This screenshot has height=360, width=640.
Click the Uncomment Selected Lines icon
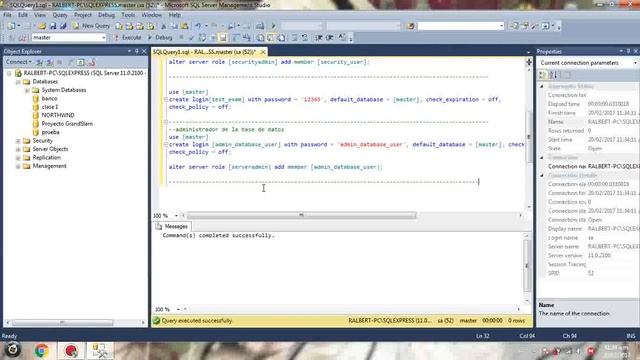[305, 38]
